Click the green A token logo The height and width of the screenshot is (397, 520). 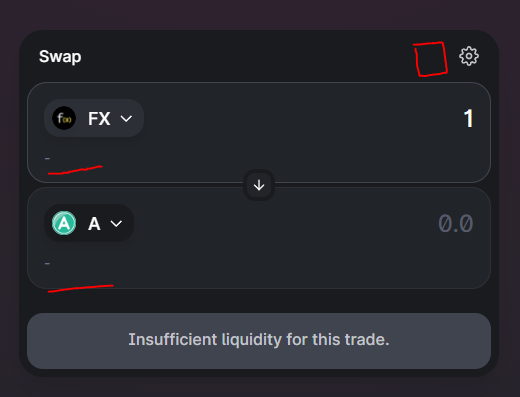coord(64,223)
